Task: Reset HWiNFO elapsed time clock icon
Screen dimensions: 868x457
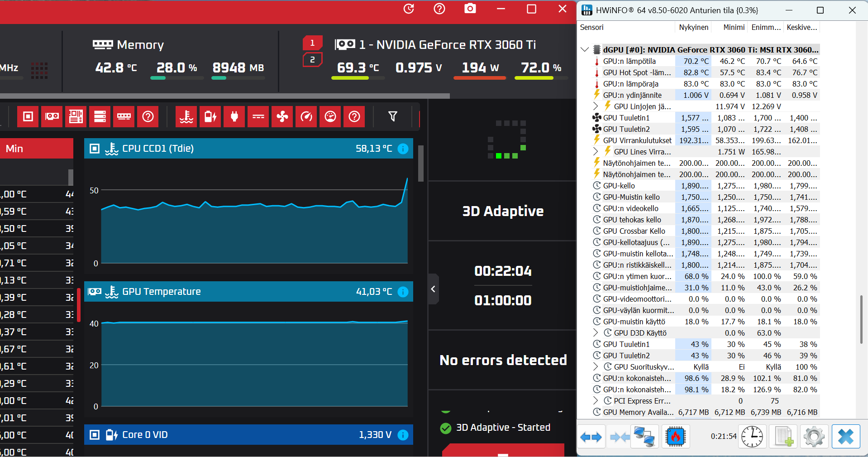Action: (x=752, y=437)
